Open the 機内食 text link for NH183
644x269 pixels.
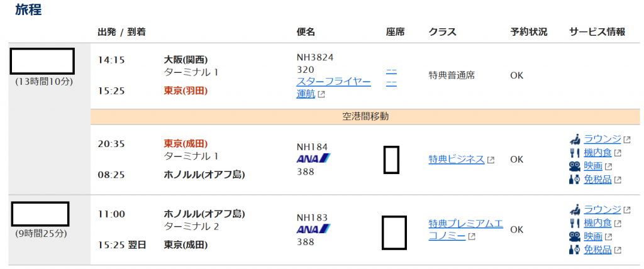coord(597,223)
